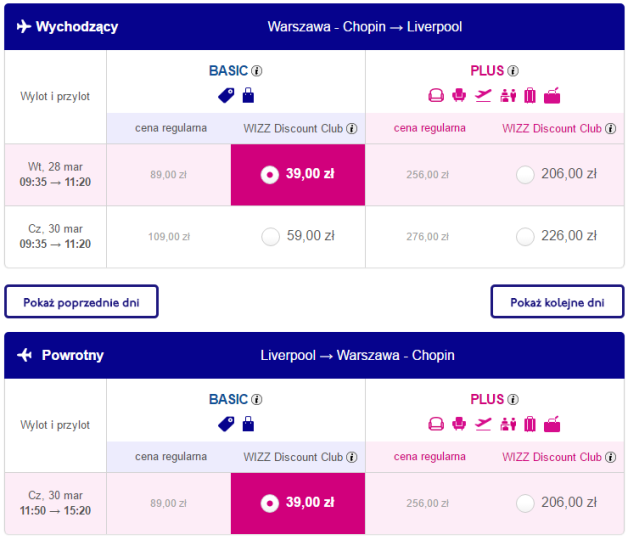Click info icon beside return BASIC WIZZ Discount Club
Viewport: 628px width, 540px height.
point(352,457)
